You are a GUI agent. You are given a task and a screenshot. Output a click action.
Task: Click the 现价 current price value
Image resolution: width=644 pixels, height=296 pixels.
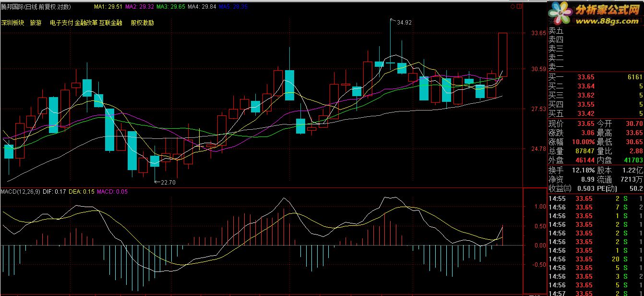(586, 124)
